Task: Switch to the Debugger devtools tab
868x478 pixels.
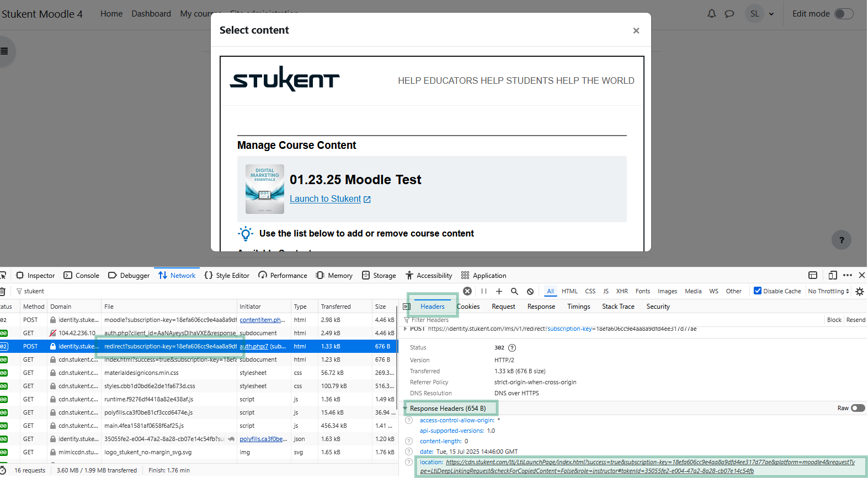Action: pos(129,276)
